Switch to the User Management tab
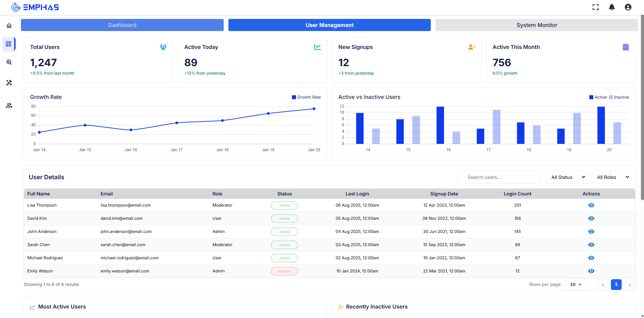The width and height of the screenshot is (644, 318). [x=329, y=25]
